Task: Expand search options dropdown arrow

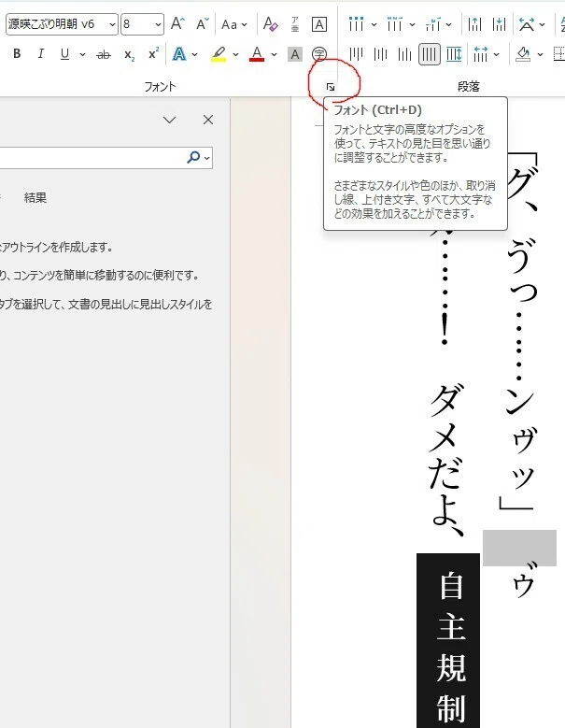Action: tap(207, 158)
